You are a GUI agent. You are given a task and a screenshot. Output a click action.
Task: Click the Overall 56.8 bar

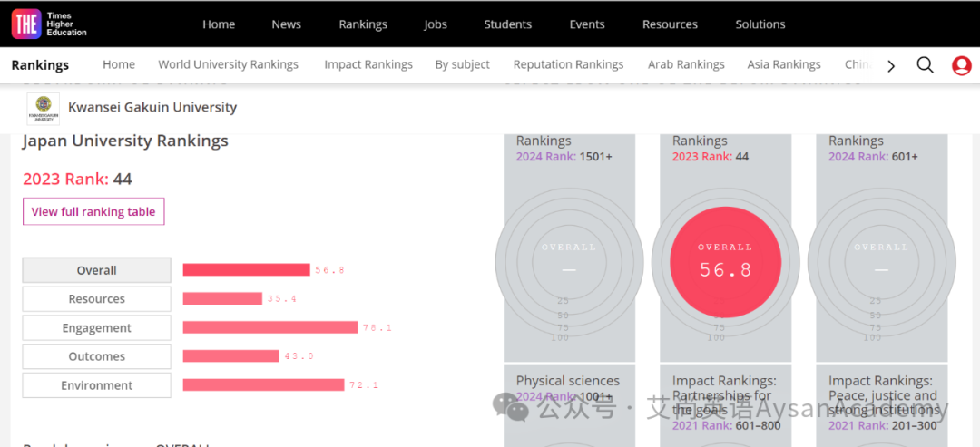pos(246,269)
